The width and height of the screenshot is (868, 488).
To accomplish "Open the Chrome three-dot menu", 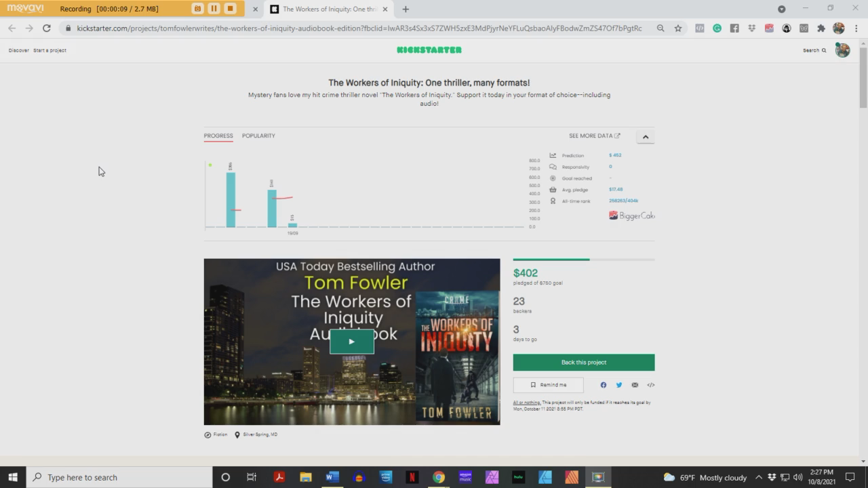I will click(856, 28).
